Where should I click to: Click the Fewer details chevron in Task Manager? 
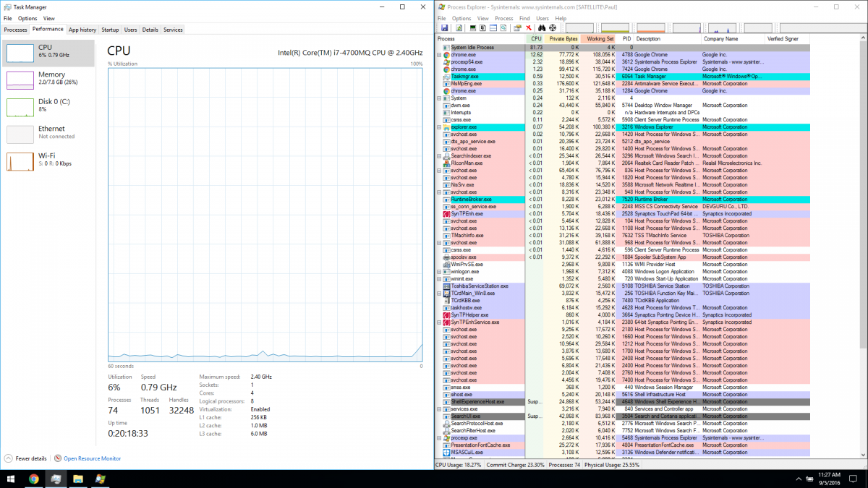8,458
